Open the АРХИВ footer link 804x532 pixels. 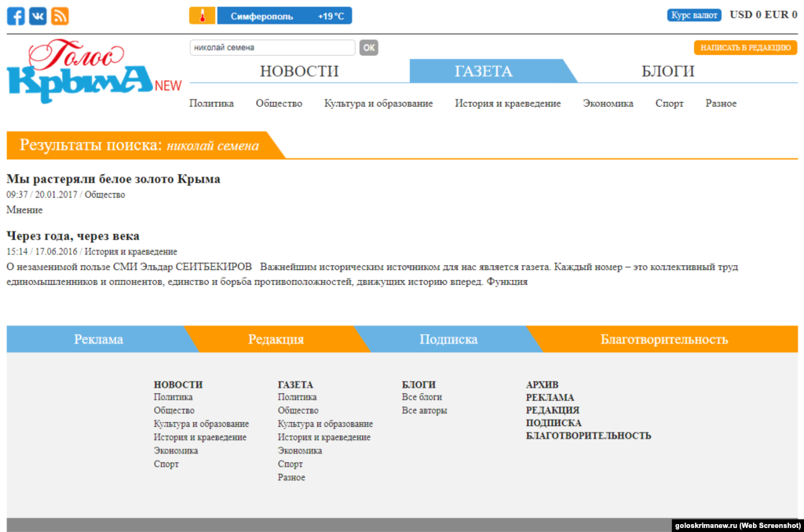pos(542,384)
